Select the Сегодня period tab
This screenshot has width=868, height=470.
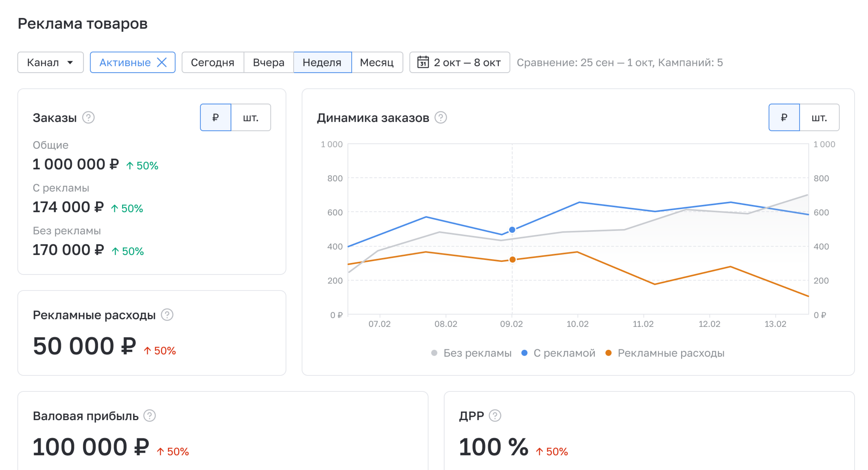tap(213, 62)
